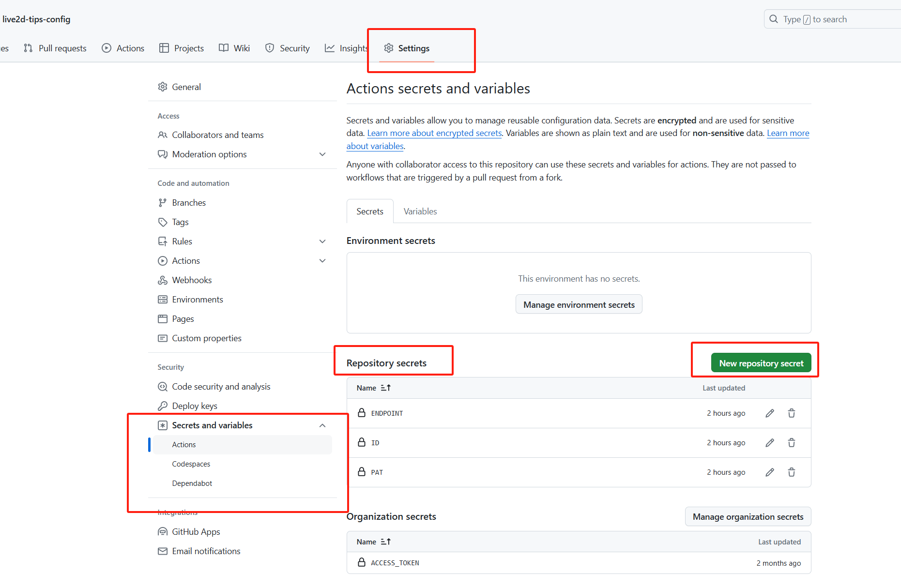Click trash icon for the PAT secret
Viewport: 901px width, 588px height.
coord(791,472)
